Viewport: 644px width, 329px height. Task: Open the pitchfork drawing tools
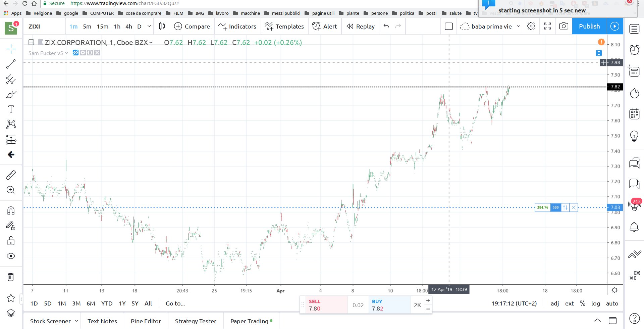pyautogui.click(x=11, y=79)
